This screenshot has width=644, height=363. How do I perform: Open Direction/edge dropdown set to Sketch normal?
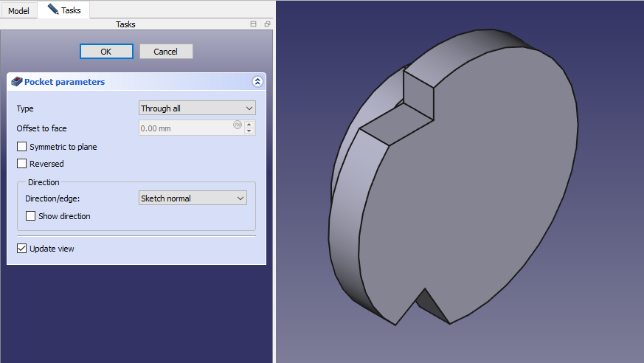[x=193, y=198]
